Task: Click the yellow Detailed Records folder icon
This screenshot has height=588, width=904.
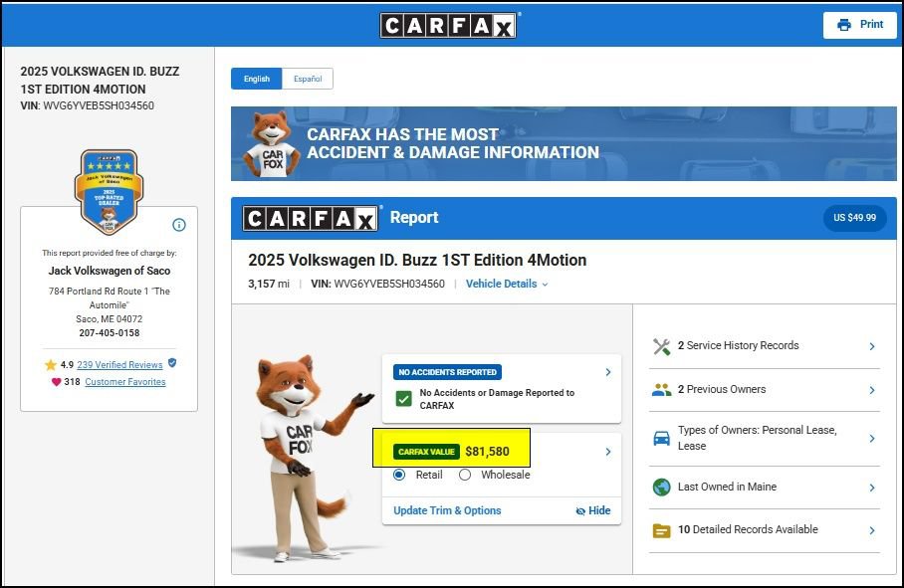Action: point(662,530)
